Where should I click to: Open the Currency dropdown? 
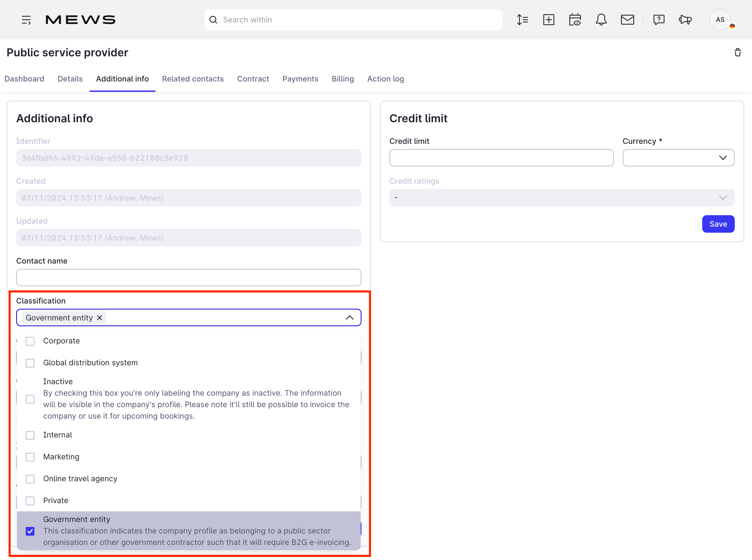[678, 158]
